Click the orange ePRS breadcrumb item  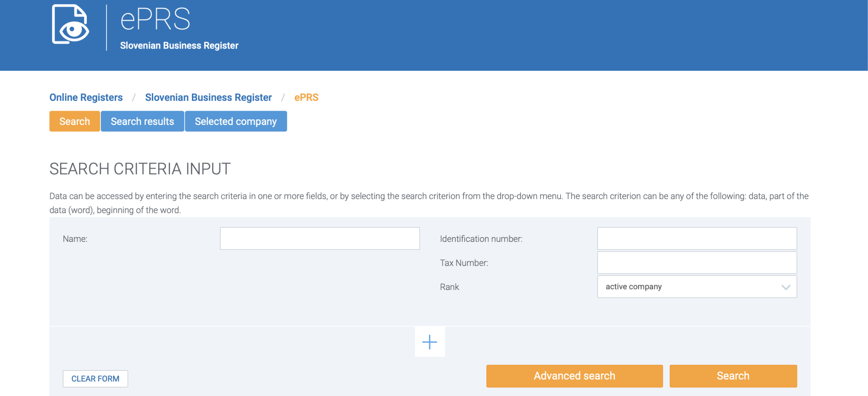[x=306, y=98]
